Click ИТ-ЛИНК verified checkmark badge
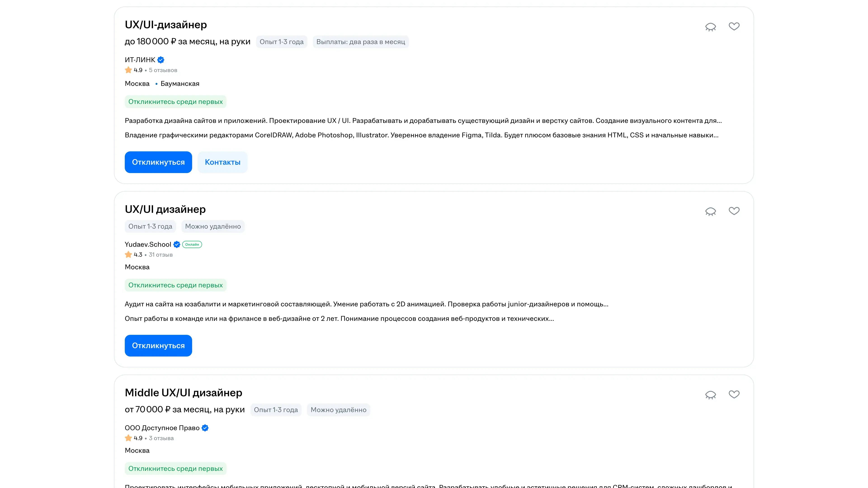The height and width of the screenshot is (488, 868). [161, 60]
